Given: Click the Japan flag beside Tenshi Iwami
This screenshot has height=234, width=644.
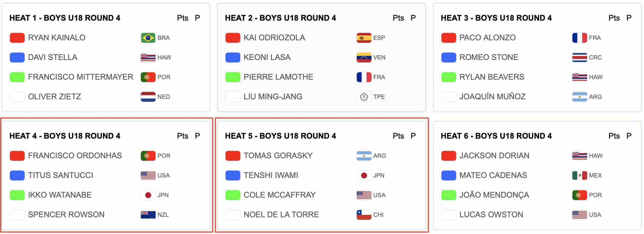Looking at the screenshot, I should point(364,176).
